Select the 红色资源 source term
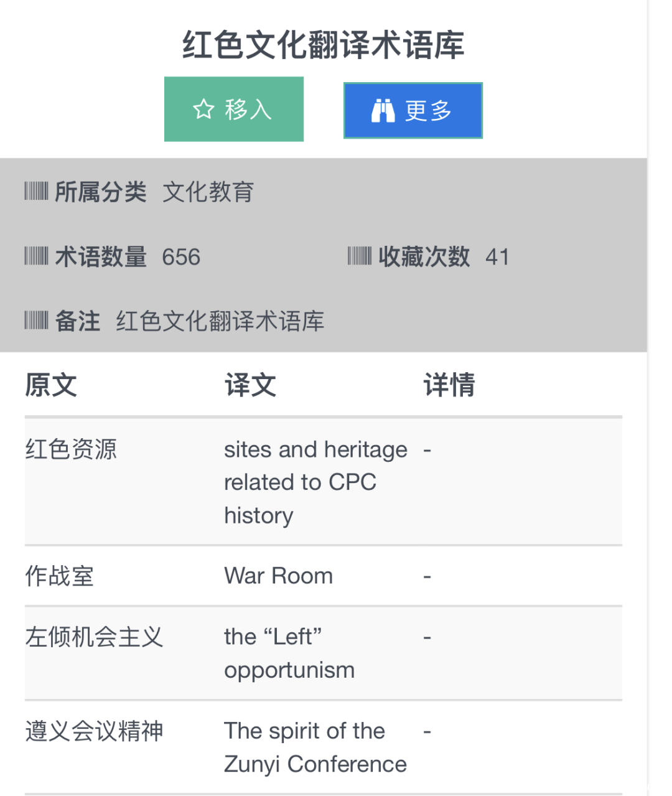 coord(71,449)
